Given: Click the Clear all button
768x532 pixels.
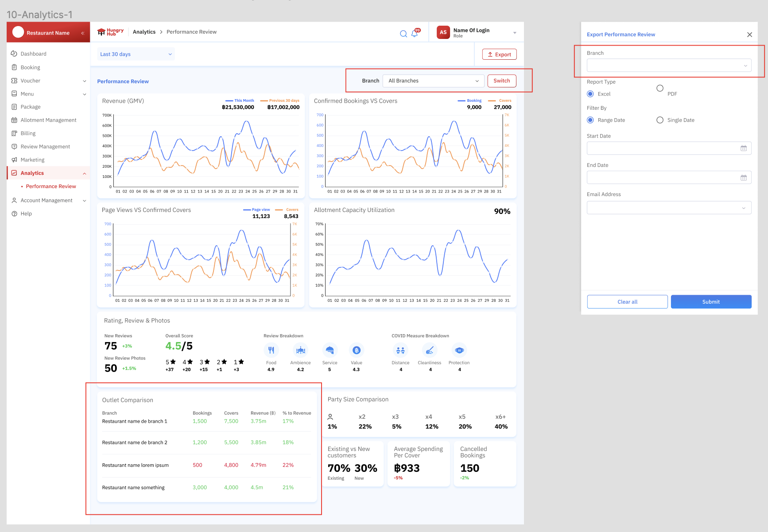Looking at the screenshot, I should click(x=627, y=302).
